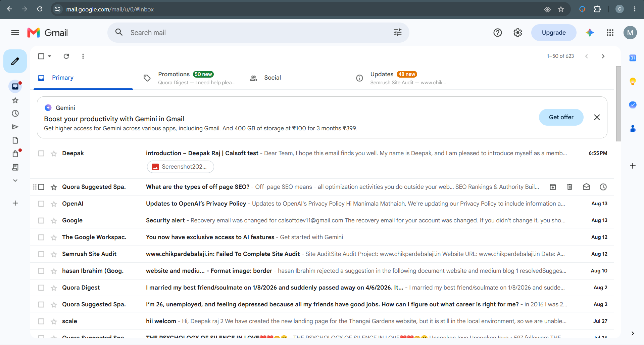Open the Google Security alert email
The height and width of the screenshot is (345, 644).
tap(322, 220)
